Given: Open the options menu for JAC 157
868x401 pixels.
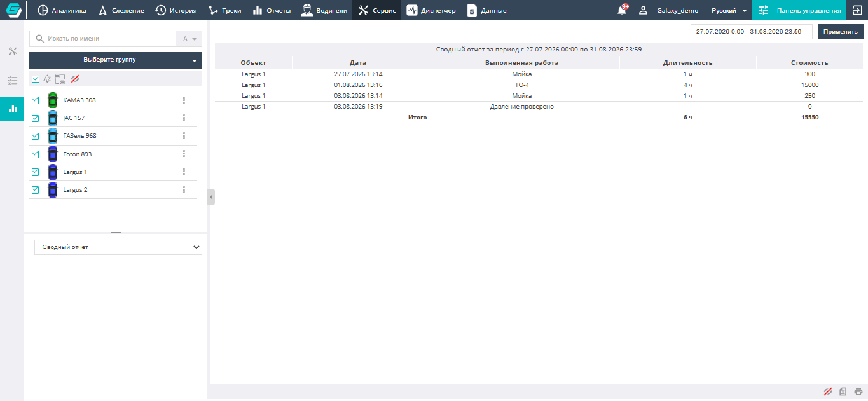Looking at the screenshot, I should point(184,118).
